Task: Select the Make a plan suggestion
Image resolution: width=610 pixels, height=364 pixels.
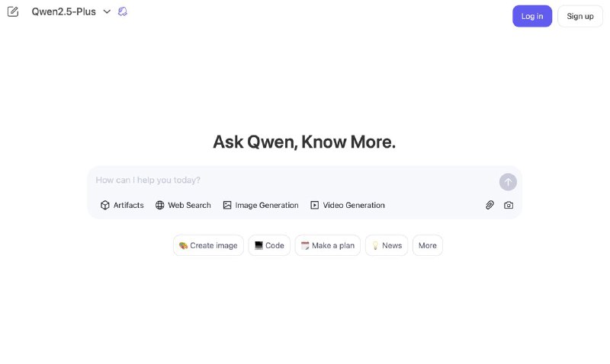Action: click(328, 245)
